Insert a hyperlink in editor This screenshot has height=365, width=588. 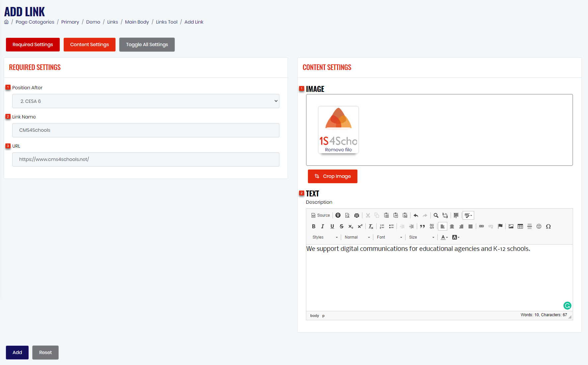point(481,226)
